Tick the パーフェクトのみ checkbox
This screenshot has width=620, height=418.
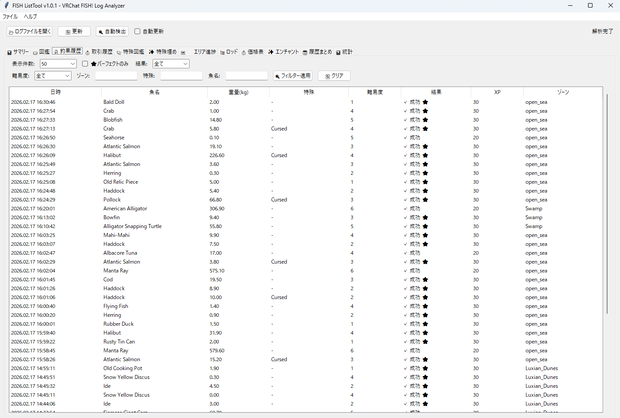[85, 64]
